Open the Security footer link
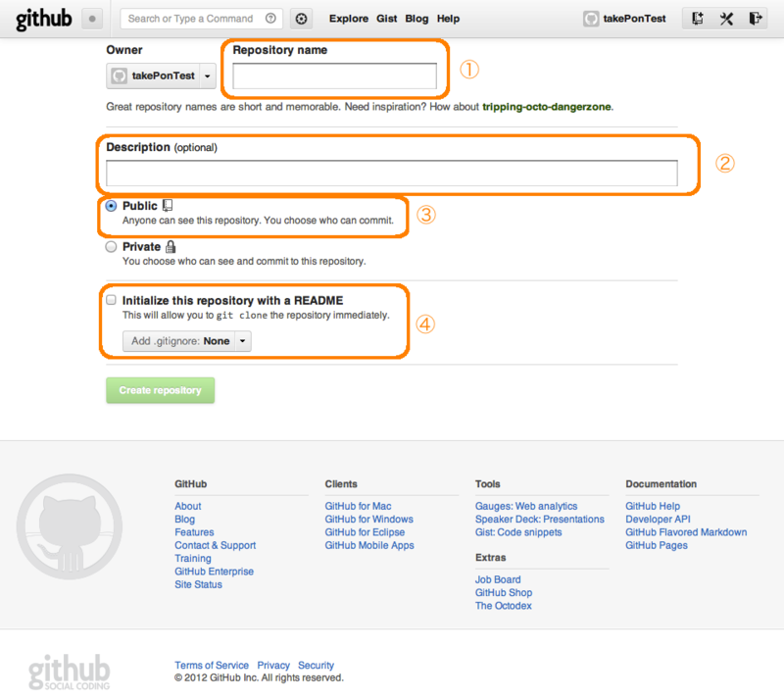The height and width of the screenshot is (699, 784). coord(316,665)
